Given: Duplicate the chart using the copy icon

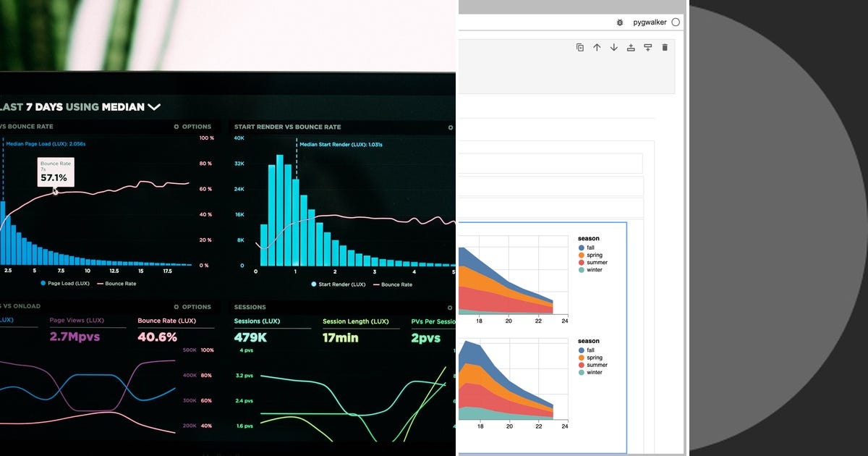Looking at the screenshot, I should point(580,47).
